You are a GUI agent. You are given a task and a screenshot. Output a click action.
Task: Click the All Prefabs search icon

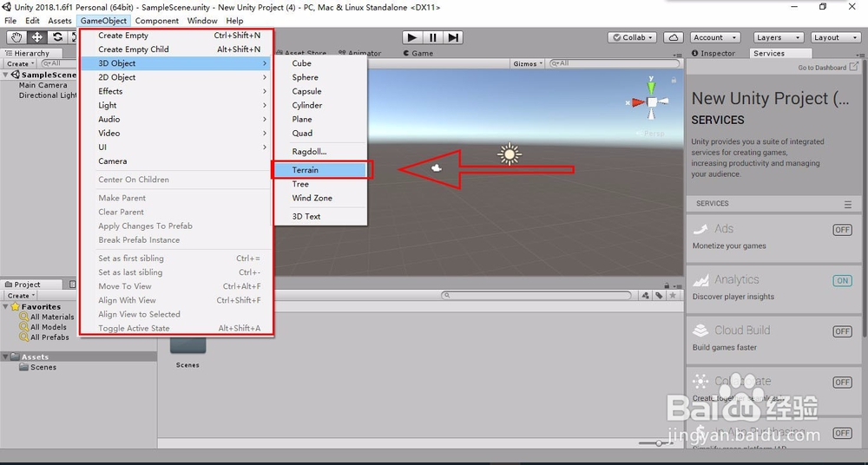[23, 337]
